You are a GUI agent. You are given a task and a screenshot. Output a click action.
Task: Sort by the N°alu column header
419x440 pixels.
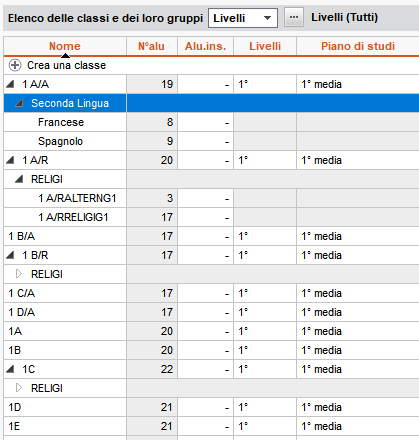point(152,46)
